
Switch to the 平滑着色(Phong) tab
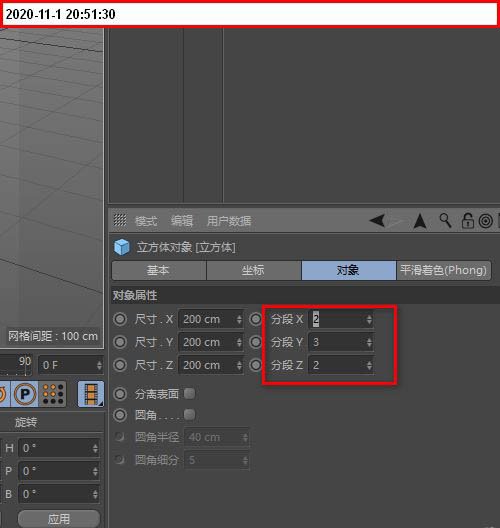pos(444,270)
